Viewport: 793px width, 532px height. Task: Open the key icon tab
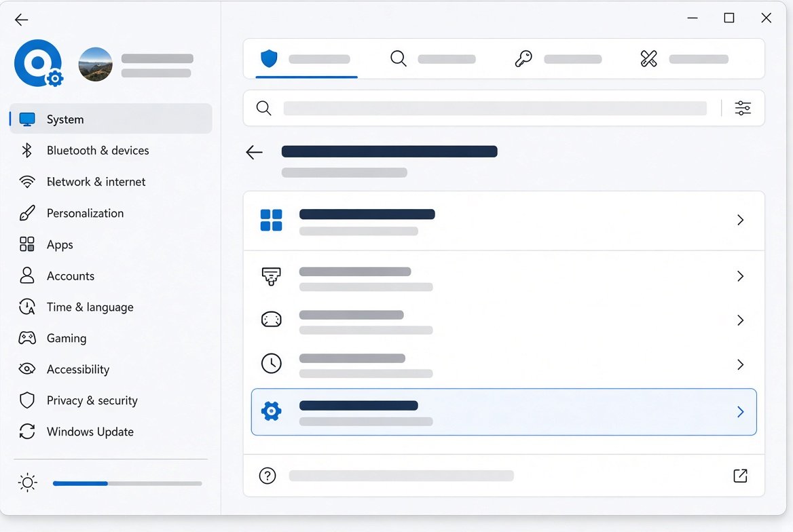tap(558, 59)
